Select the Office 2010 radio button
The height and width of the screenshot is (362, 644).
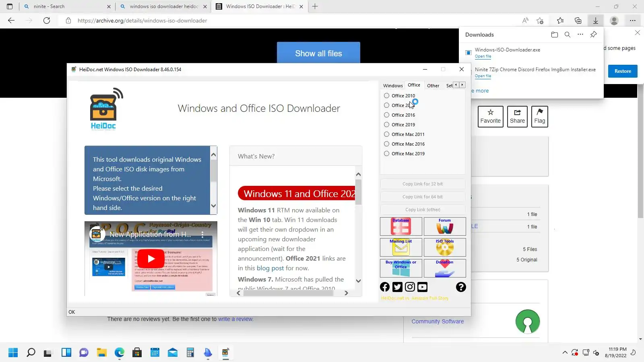tap(387, 96)
